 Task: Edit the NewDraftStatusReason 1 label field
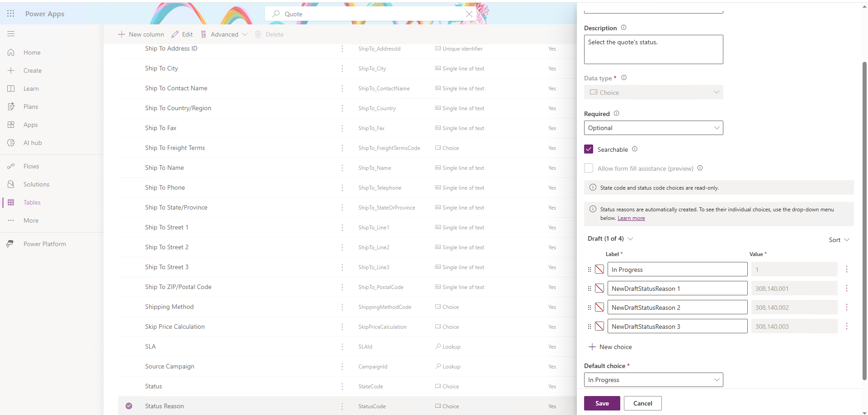click(677, 288)
